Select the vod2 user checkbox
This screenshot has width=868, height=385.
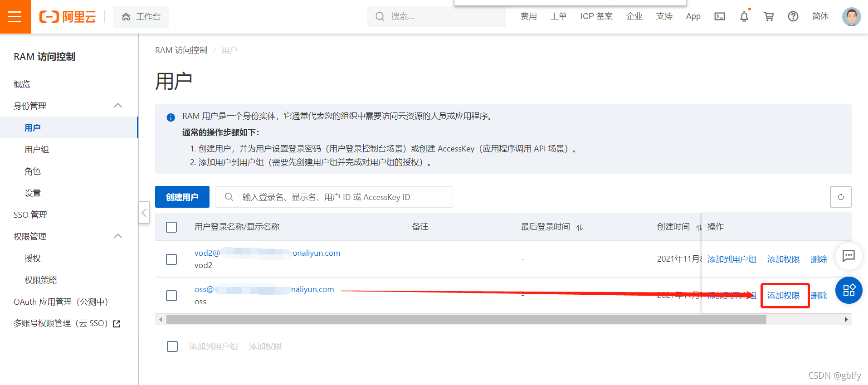point(171,259)
